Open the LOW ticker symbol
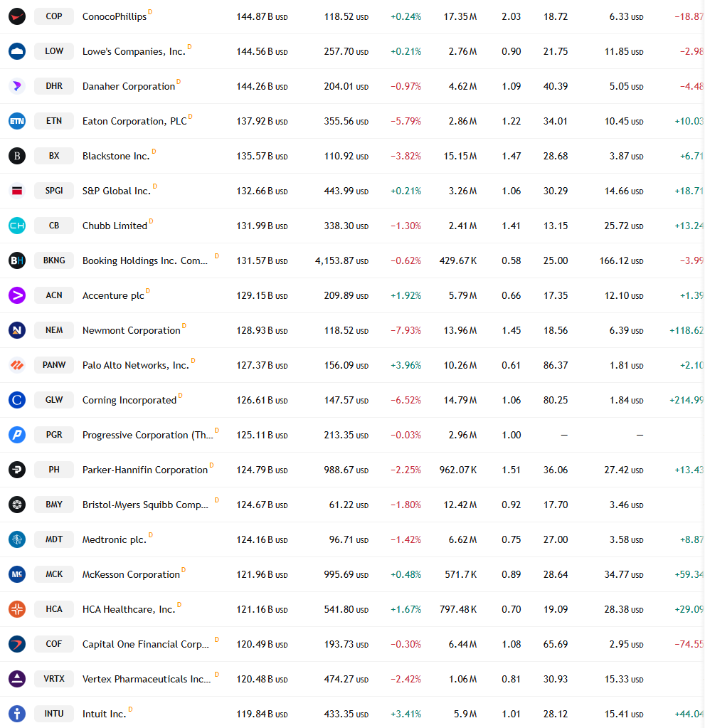This screenshot has width=705, height=728. pos(54,51)
